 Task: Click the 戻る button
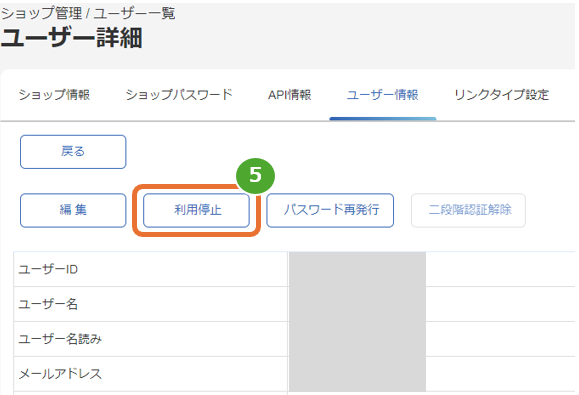[73, 152]
